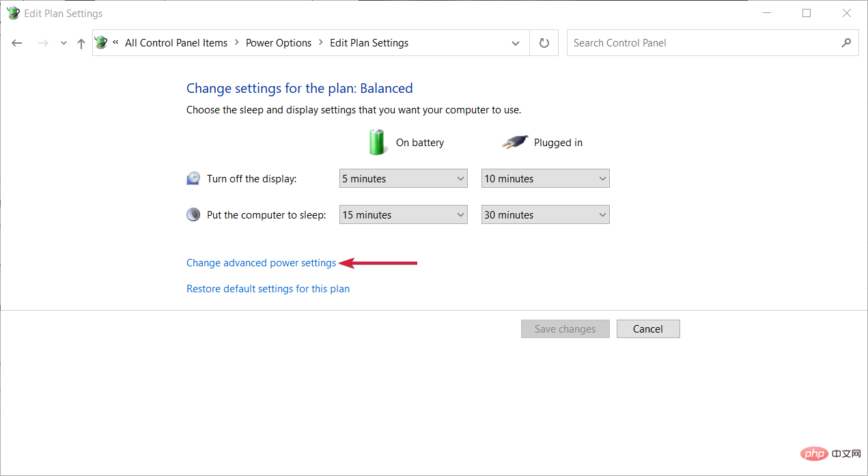Screen dimensions: 868x476
Task: Open All Control Panel Items breadcrumb
Action: pyautogui.click(x=176, y=43)
